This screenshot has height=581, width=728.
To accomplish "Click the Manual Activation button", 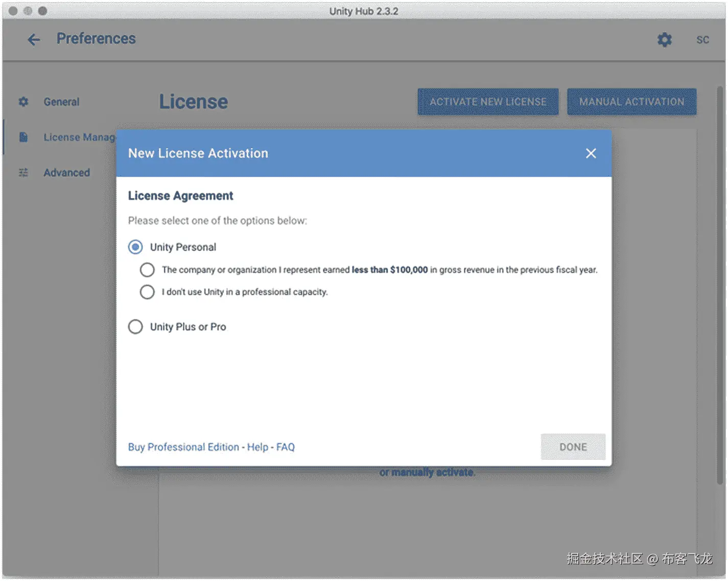I will coord(631,102).
